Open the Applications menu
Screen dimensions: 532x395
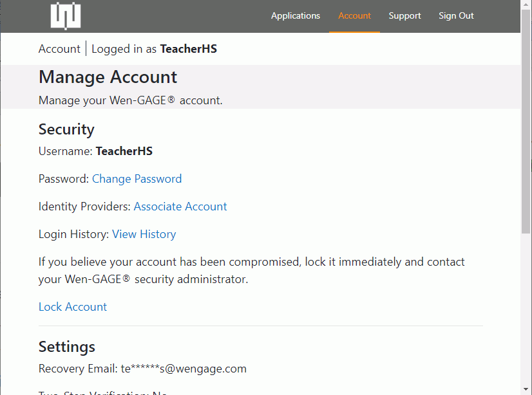pyautogui.click(x=295, y=16)
